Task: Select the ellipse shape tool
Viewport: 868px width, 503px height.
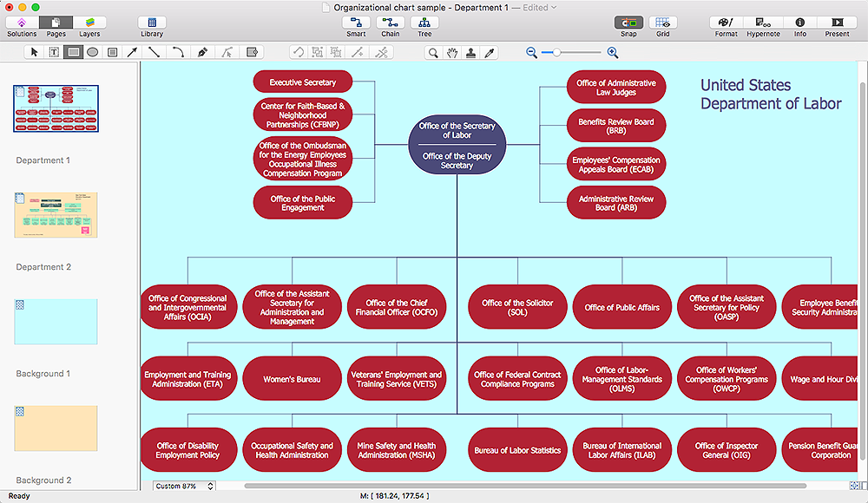Action: (x=93, y=53)
